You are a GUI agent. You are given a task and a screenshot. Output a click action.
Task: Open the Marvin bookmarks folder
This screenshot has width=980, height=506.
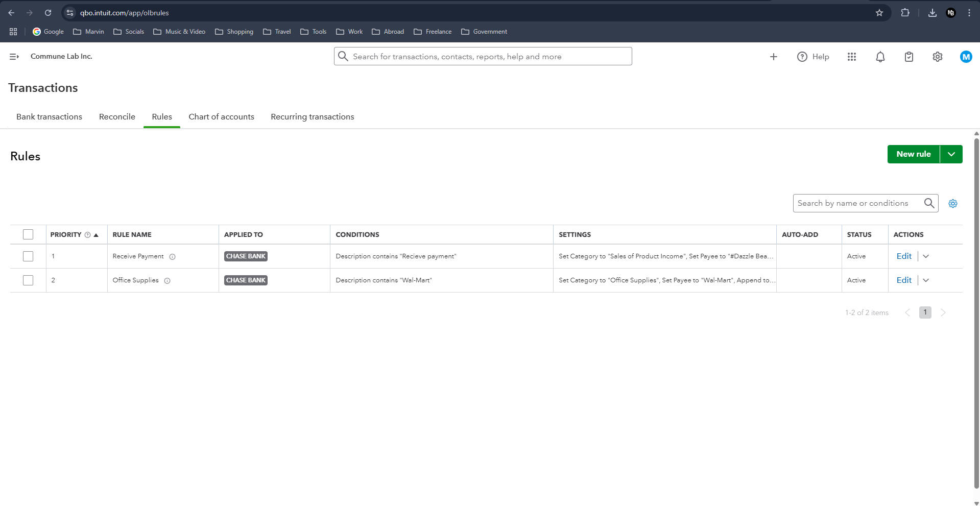click(x=88, y=32)
